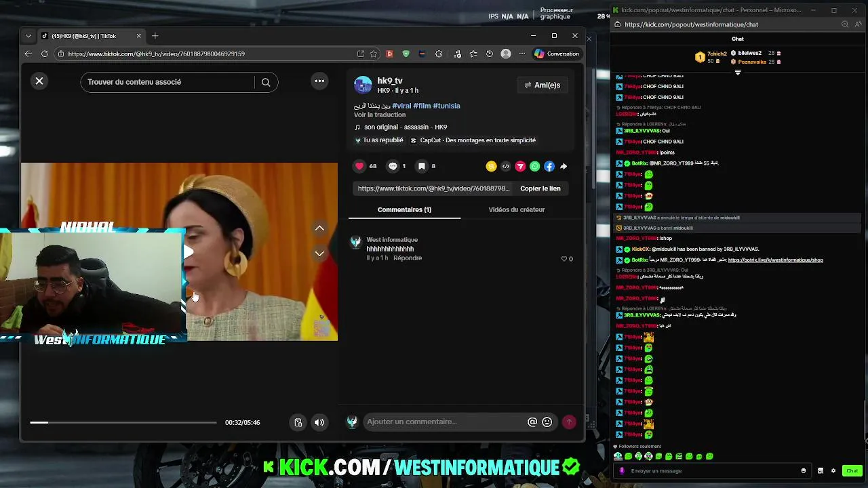Go to next video with down chevron

coord(319,253)
